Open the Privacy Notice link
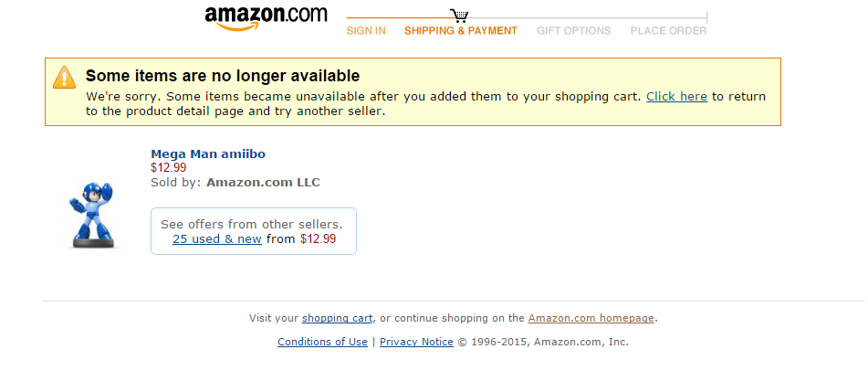868x381 pixels. pyautogui.click(x=416, y=342)
